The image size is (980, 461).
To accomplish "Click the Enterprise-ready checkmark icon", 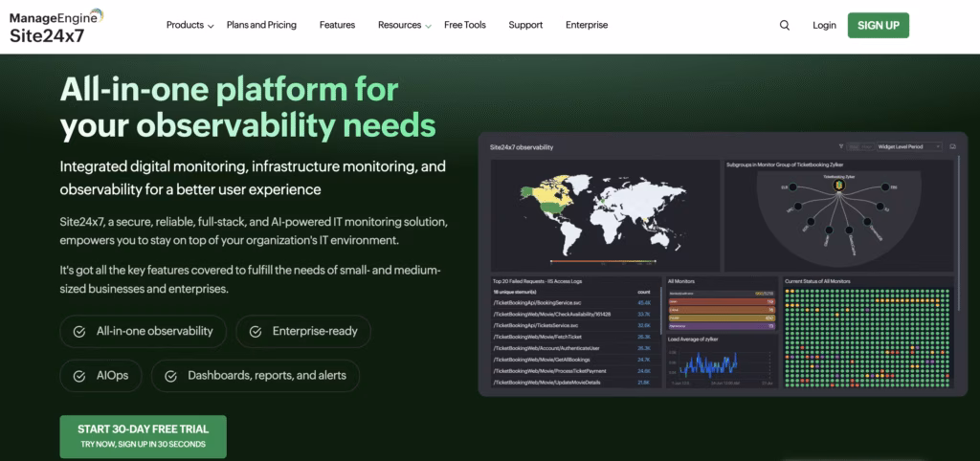I will tap(256, 331).
